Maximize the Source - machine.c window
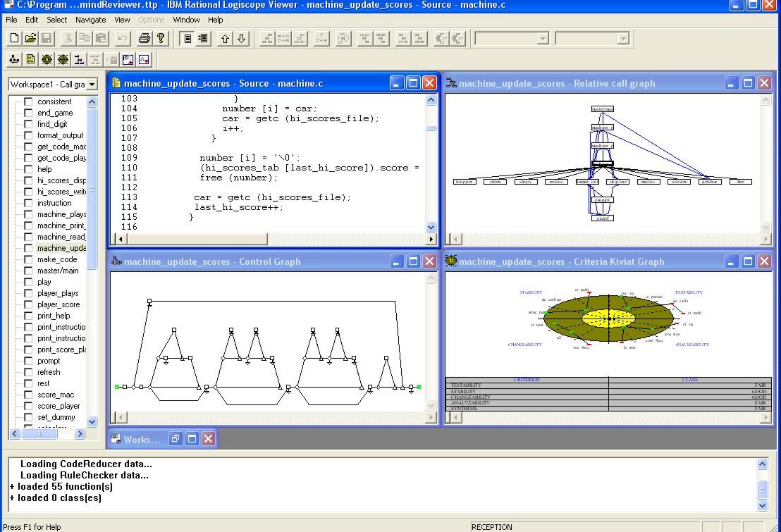The height and width of the screenshot is (532, 781). tap(413, 82)
